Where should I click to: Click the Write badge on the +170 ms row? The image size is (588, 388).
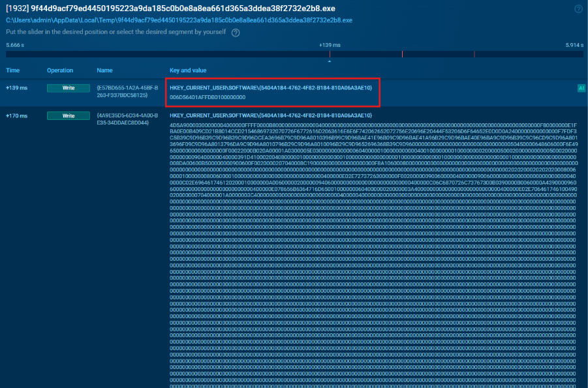[x=69, y=116]
